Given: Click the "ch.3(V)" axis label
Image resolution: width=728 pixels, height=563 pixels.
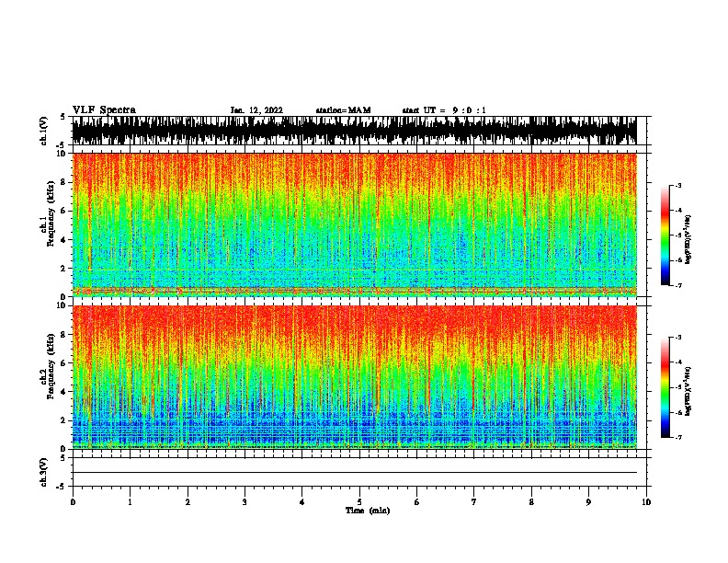Looking at the screenshot, I should click(x=43, y=473).
